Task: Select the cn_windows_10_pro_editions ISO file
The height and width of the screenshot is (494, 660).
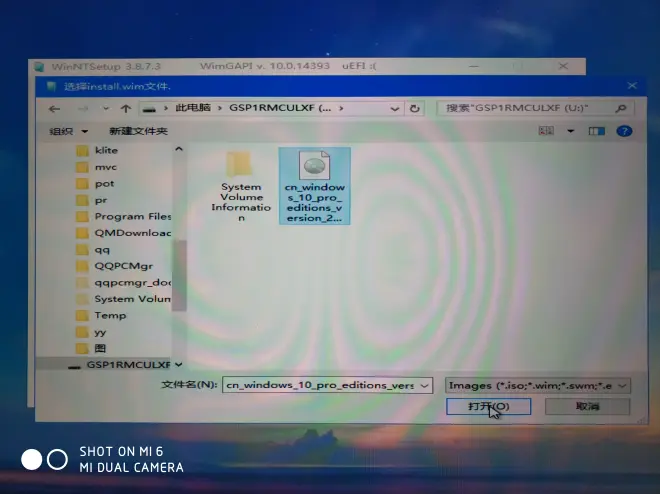Action: click(x=314, y=186)
